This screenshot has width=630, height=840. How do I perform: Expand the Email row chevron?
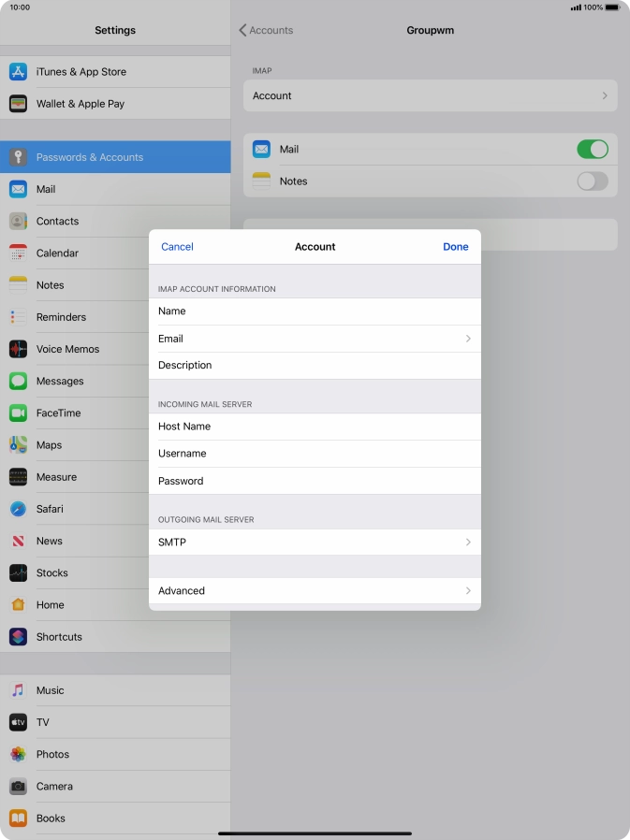467,339
